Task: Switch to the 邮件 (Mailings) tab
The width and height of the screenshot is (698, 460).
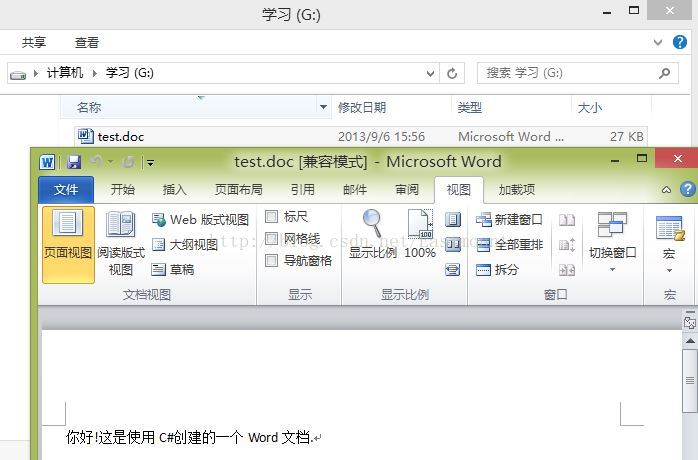Action: pyautogui.click(x=355, y=190)
